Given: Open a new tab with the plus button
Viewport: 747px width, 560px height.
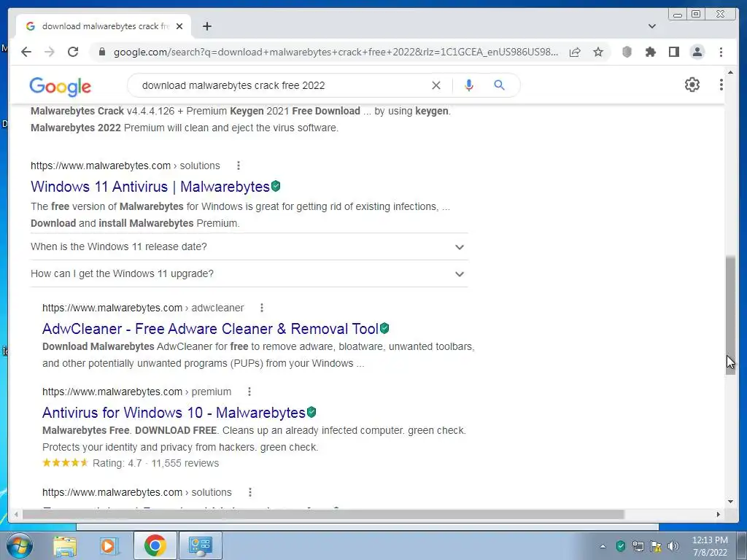Looking at the screenshot, I should 206,27.
